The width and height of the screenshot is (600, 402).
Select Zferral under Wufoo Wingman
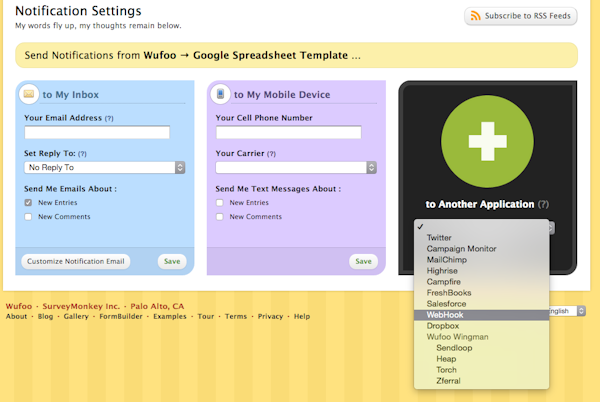click(x=481, y=381)
